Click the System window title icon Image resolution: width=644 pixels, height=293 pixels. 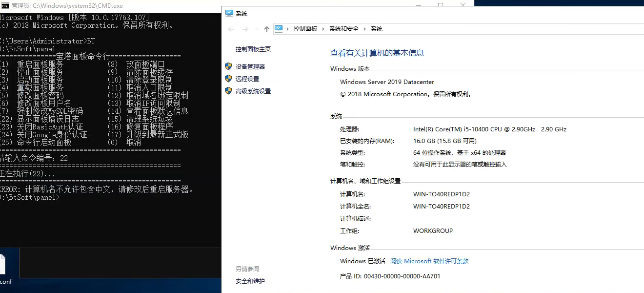pyautogui.click(x=229, y=13)
